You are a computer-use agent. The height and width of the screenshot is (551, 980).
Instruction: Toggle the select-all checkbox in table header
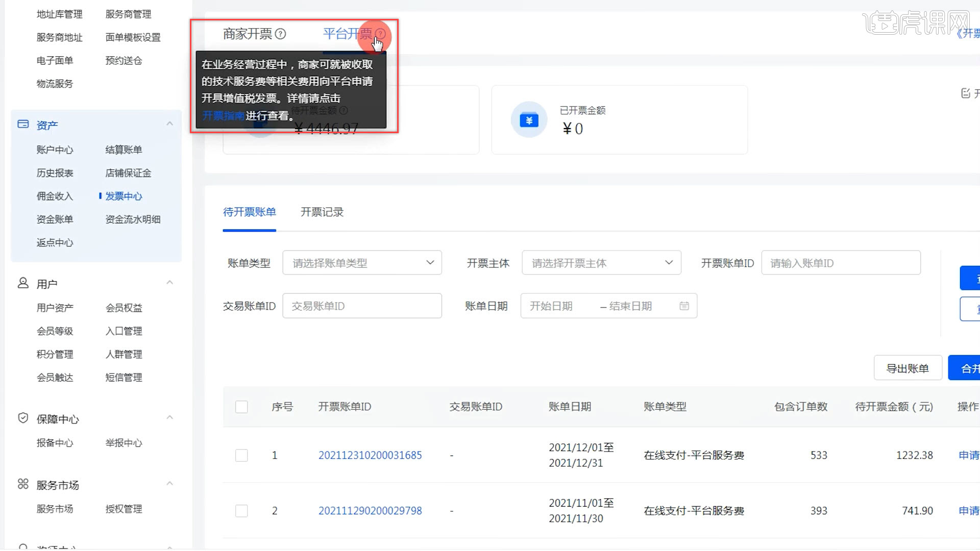[241, 407]
